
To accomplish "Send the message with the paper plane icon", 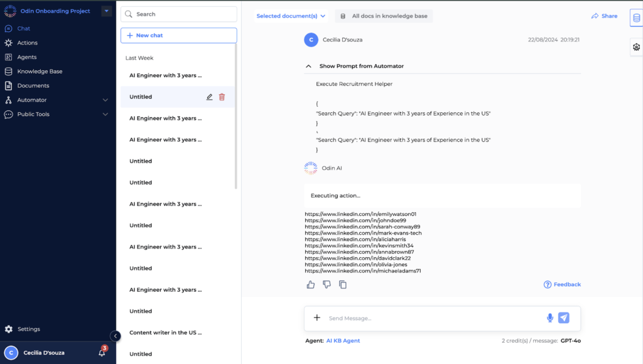I will click(564, 318).
